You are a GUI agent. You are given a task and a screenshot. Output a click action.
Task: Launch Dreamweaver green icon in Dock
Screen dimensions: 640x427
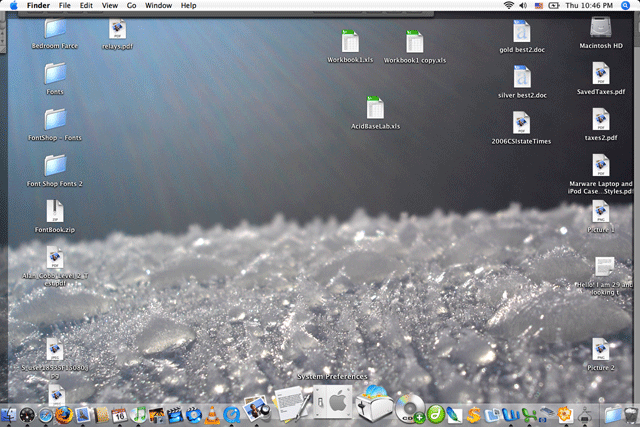click(436, 415)
